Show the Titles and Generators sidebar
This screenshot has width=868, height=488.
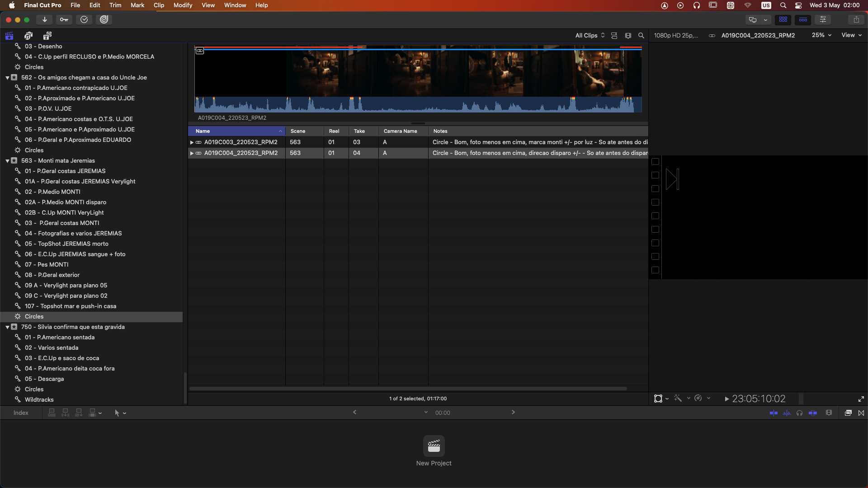point(47,35)
